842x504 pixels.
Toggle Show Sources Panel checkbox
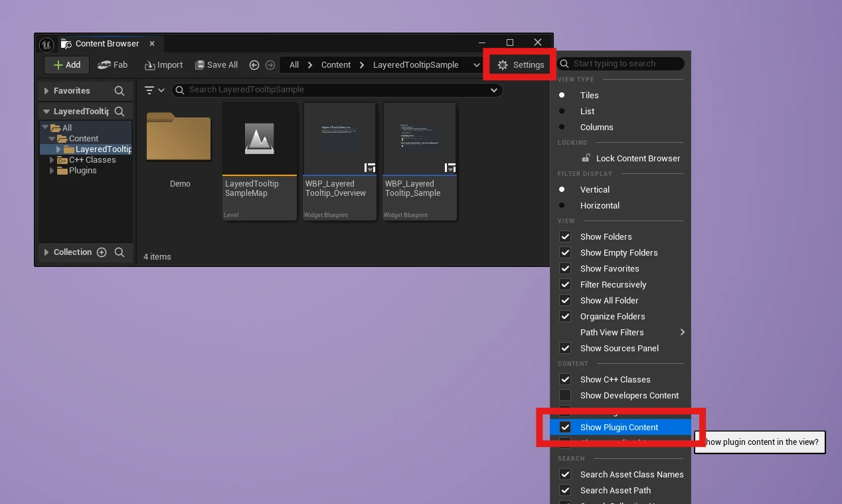(x=565, y=349)
